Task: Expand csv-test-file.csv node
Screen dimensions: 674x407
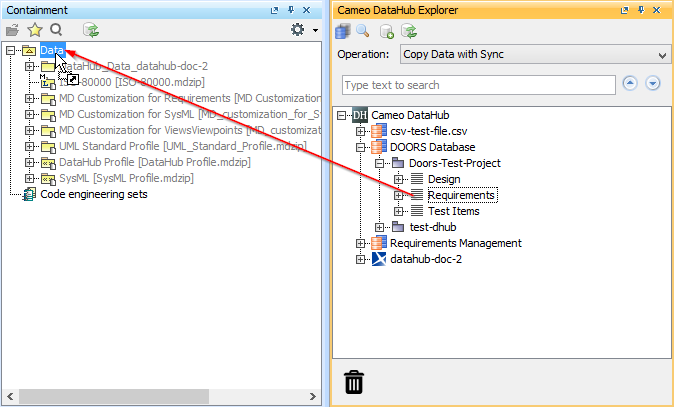Action: pos(360,132)
